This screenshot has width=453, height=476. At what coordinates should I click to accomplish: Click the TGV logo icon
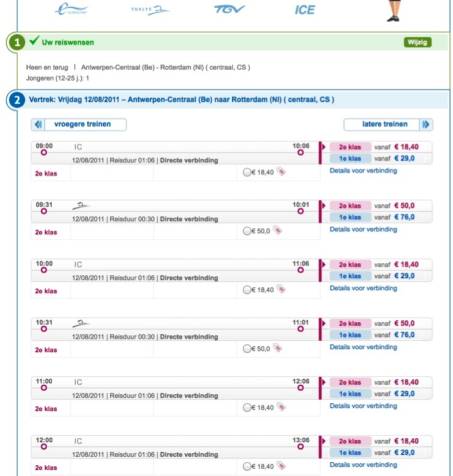[226, 10]
